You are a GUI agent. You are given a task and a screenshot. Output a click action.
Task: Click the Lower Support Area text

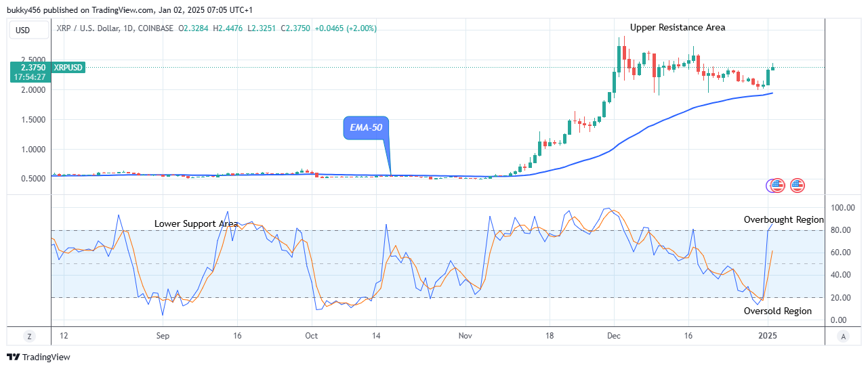[196, 223]
